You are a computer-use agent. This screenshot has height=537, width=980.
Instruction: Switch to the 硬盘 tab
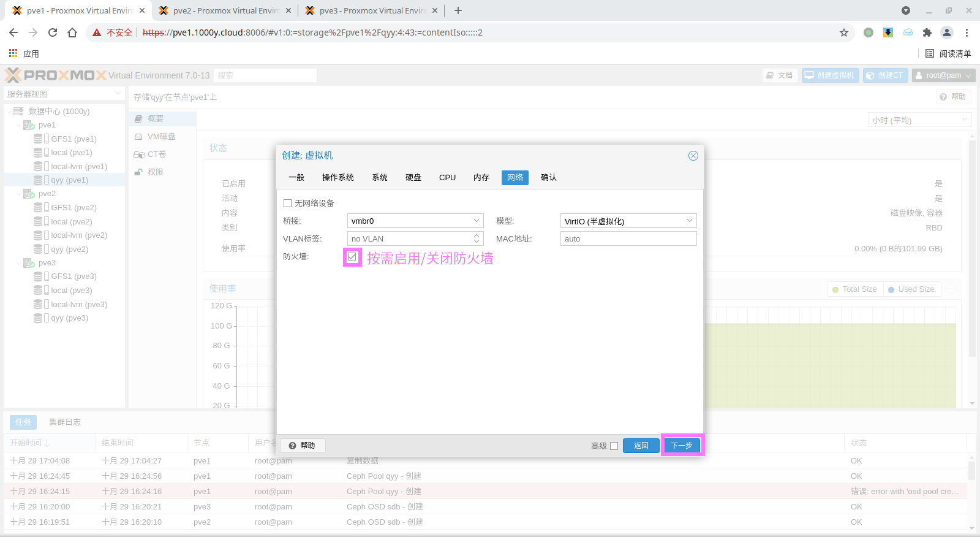[x=413, y=177]
